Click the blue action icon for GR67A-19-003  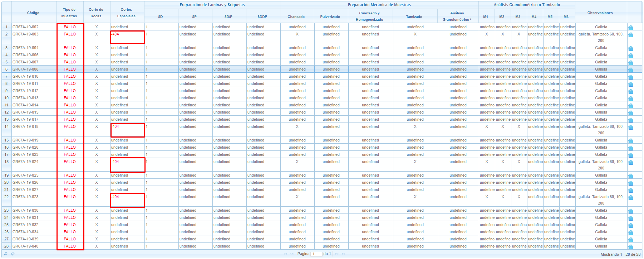631,35
